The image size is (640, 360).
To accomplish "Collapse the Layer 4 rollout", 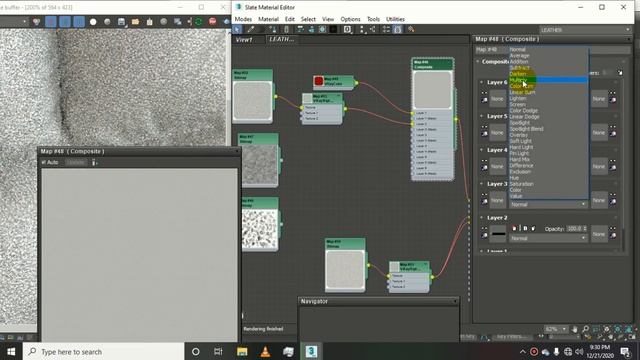I will 482,150.
